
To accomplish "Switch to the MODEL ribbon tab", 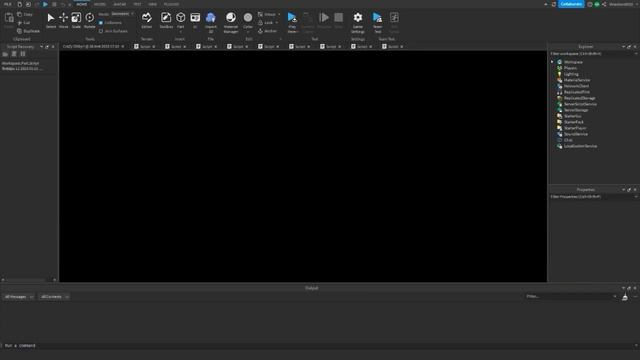I will [x=100, y=4].
